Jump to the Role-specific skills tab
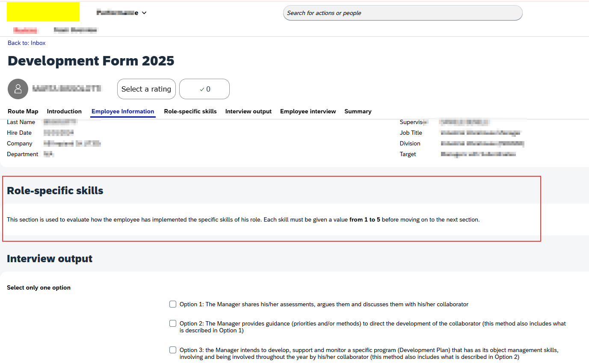589x364 pixels. tap(190, 111)
